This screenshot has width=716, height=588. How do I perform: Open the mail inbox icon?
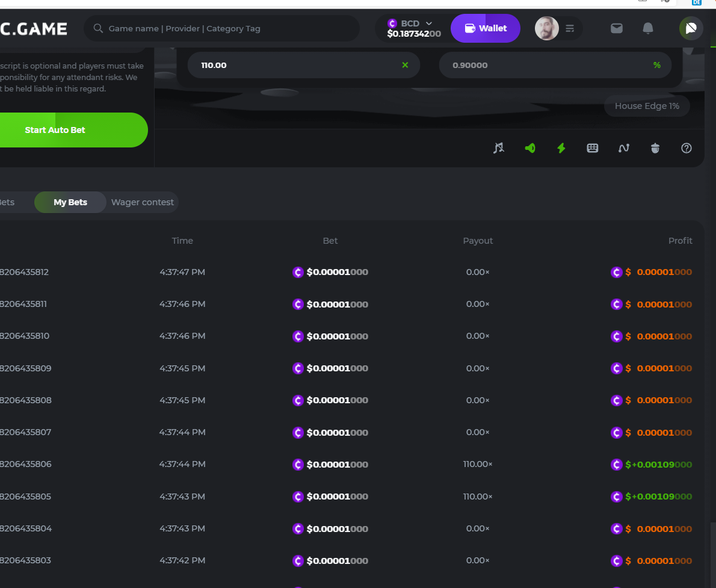(x=617, y=28)
